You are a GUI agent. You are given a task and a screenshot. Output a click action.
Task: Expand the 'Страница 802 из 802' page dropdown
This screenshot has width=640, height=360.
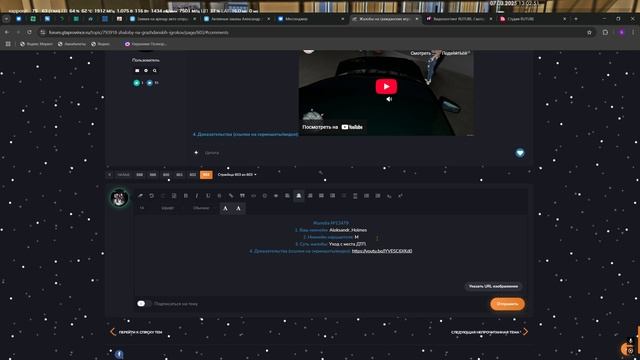237,175
